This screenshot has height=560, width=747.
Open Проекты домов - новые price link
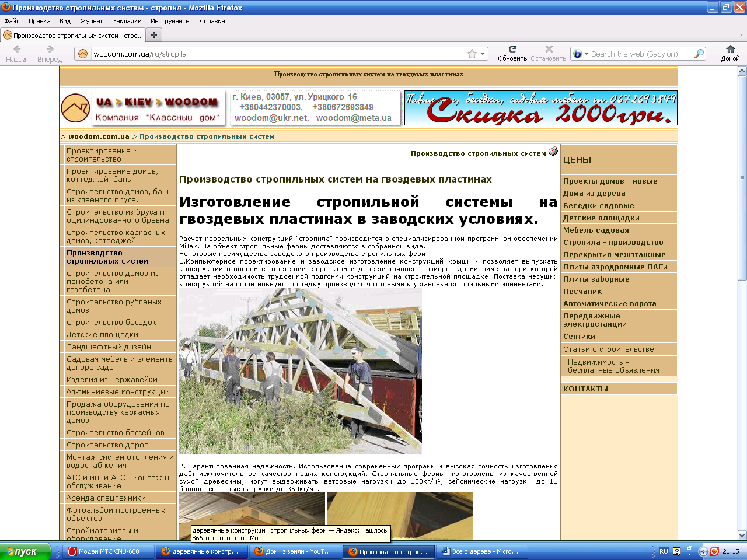(610, 181)
